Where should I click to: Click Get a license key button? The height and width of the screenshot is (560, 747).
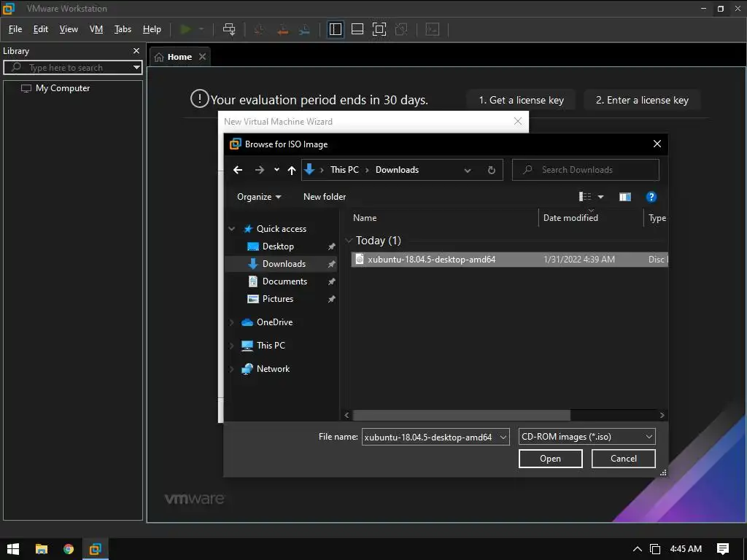pyautogui.click(x=521, y=100)
